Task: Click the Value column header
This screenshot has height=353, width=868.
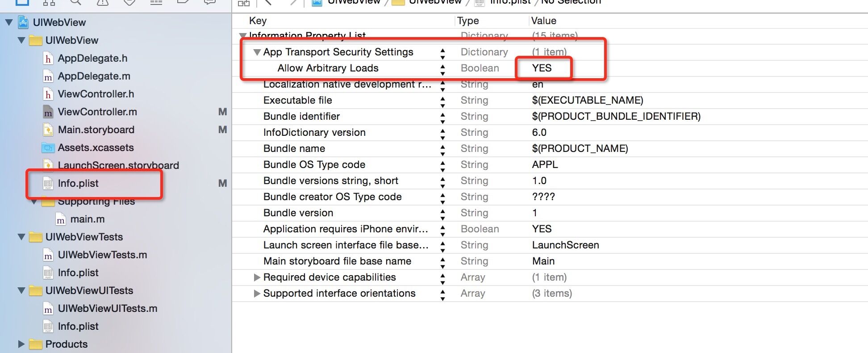Action: 543,21
